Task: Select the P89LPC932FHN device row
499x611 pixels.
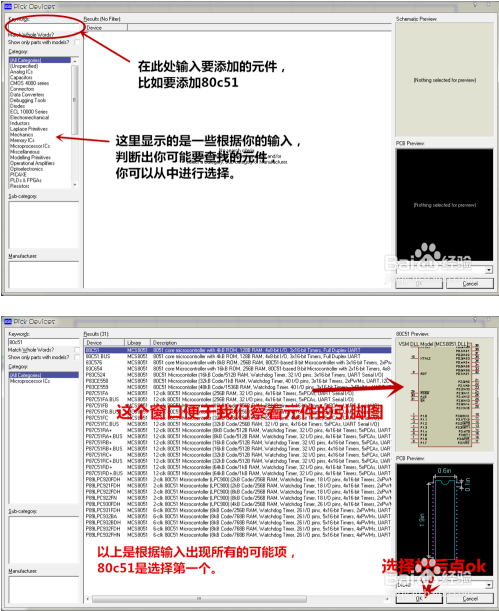Action: click(238, 535)
